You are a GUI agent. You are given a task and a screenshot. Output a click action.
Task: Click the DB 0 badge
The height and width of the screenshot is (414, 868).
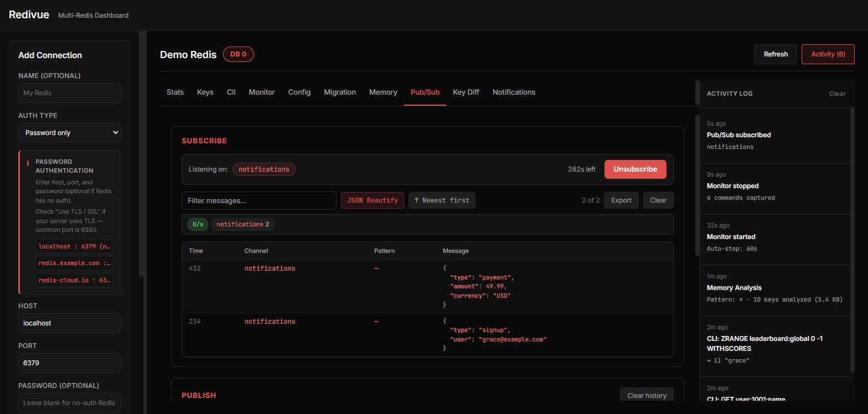pos(238,54)
